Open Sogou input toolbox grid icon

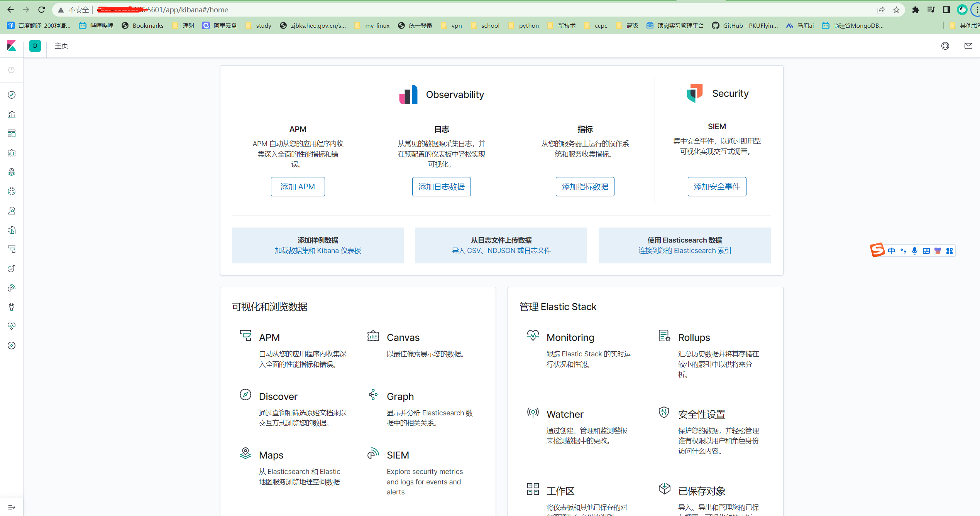click(950, 251)
